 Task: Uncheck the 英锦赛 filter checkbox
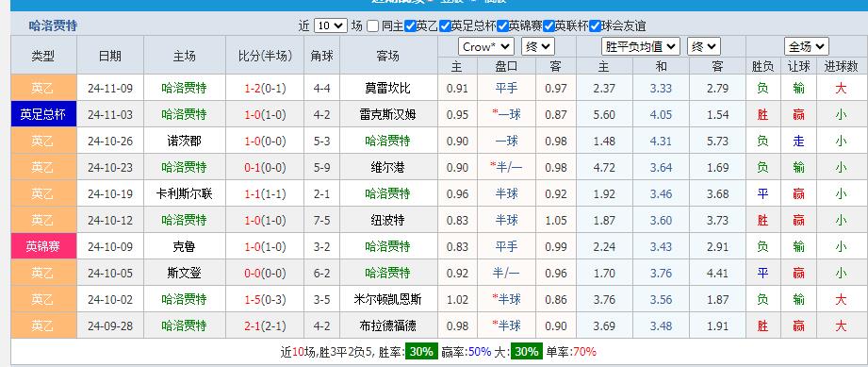[x=502, y=26]
